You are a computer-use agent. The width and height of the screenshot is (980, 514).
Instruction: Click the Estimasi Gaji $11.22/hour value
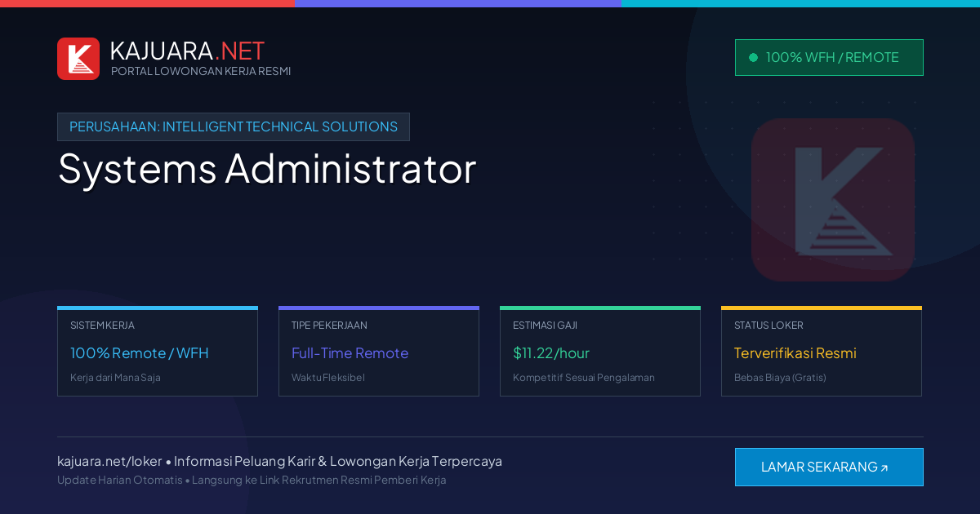pos(551,353)
